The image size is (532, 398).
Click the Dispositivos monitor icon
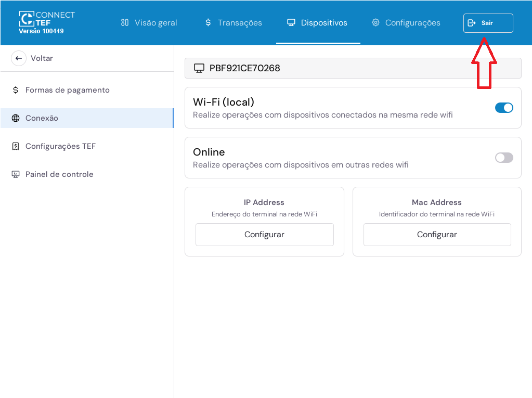click(x=291, y=22)
